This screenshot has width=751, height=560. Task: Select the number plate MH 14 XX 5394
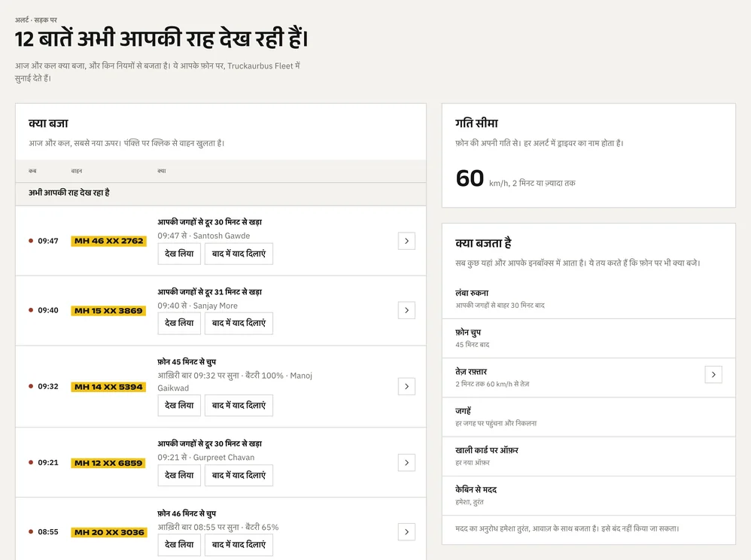click(108, 387)
